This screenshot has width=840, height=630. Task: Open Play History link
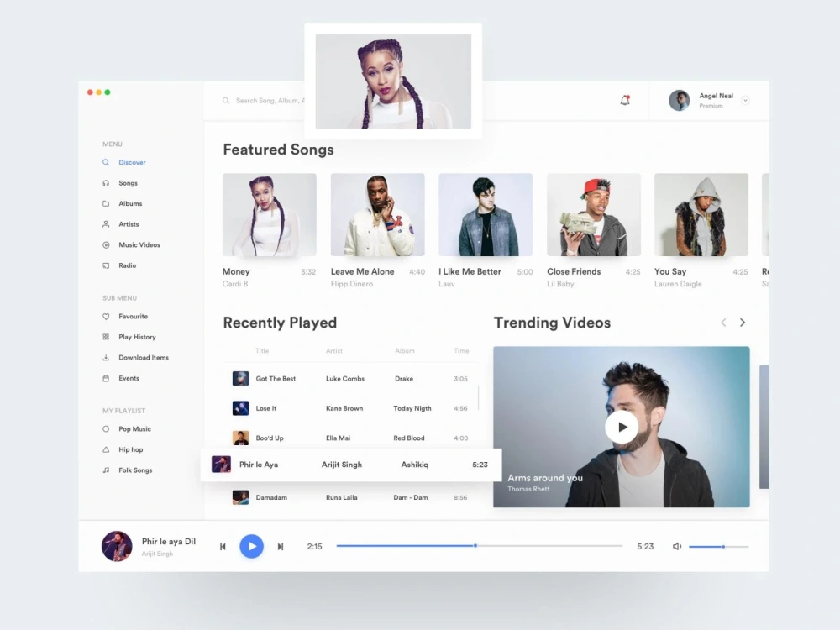coord(137,337)
